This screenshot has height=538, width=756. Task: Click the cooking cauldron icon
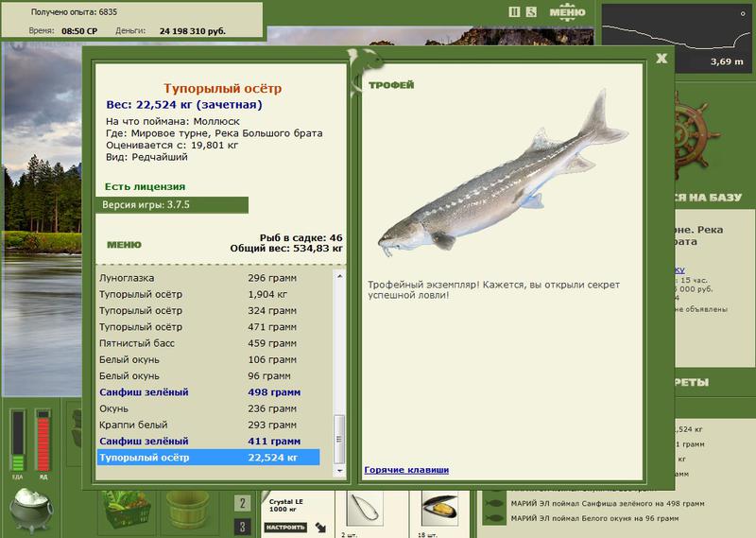[31, 510]
